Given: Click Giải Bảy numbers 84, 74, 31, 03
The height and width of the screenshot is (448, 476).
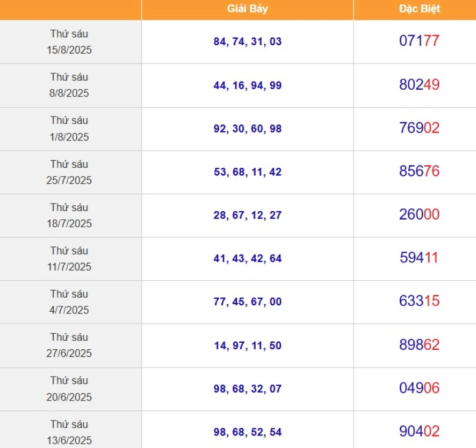Looking at the screenshot, I should tap(248, 42).
